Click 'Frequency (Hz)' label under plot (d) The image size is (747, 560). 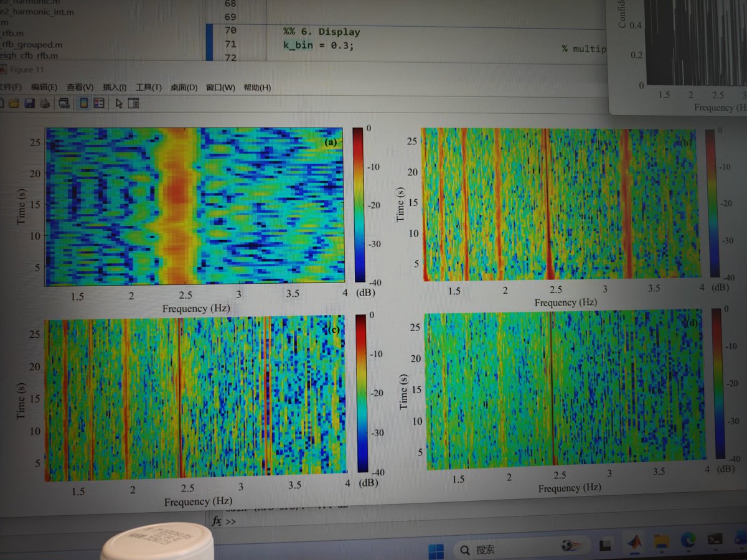(x=570, y=488)
